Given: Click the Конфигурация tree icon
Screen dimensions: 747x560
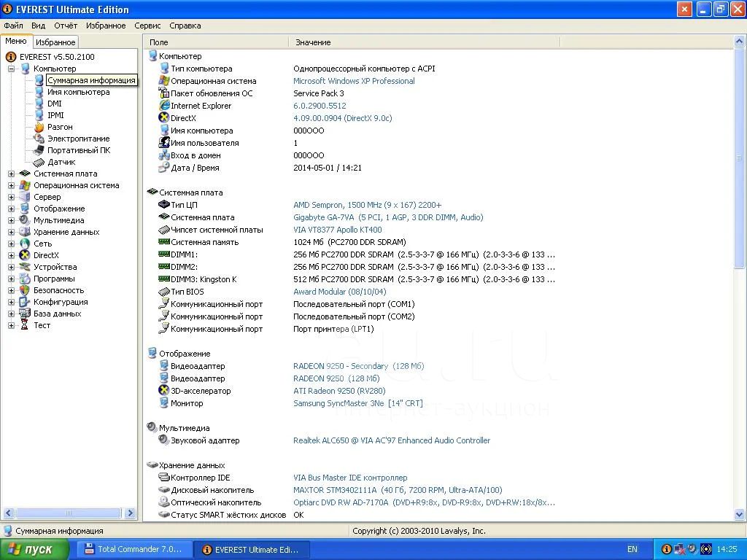Looking at the screenshot, I should pyautogui.click(x=25, y=302).
